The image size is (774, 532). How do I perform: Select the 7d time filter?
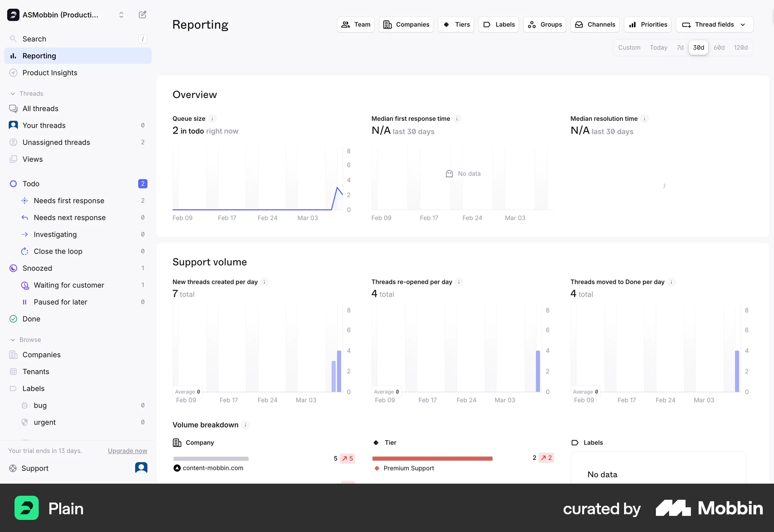(x=680, y=47)
